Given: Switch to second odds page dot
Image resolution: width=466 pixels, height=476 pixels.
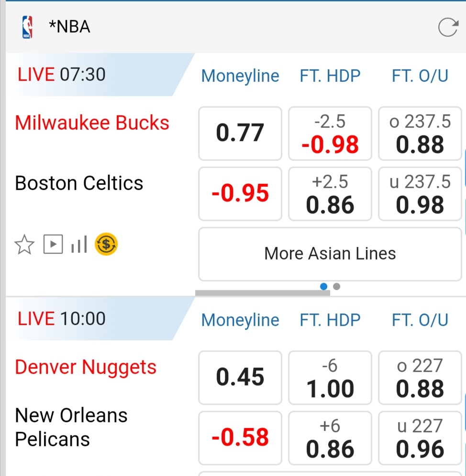Looking at the screenshot, I should [x=337, y=286].
